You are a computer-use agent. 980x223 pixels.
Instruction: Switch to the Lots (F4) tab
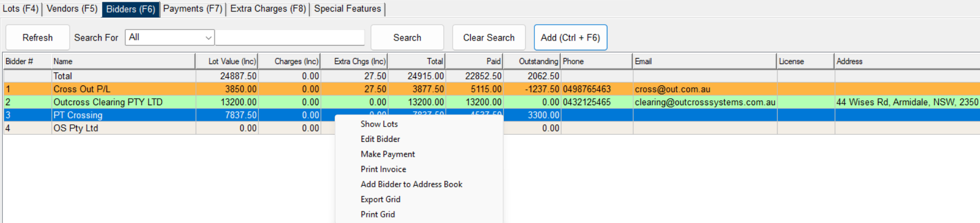tap(21, 9)
